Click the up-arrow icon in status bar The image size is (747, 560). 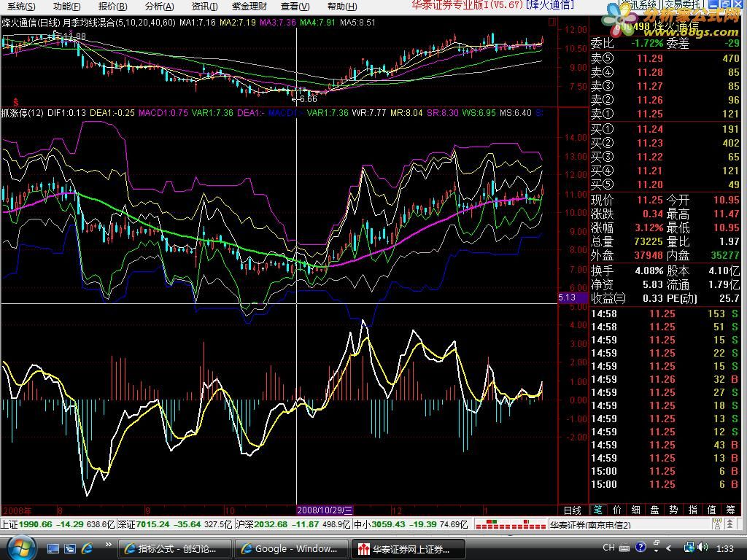click(729, 524)
